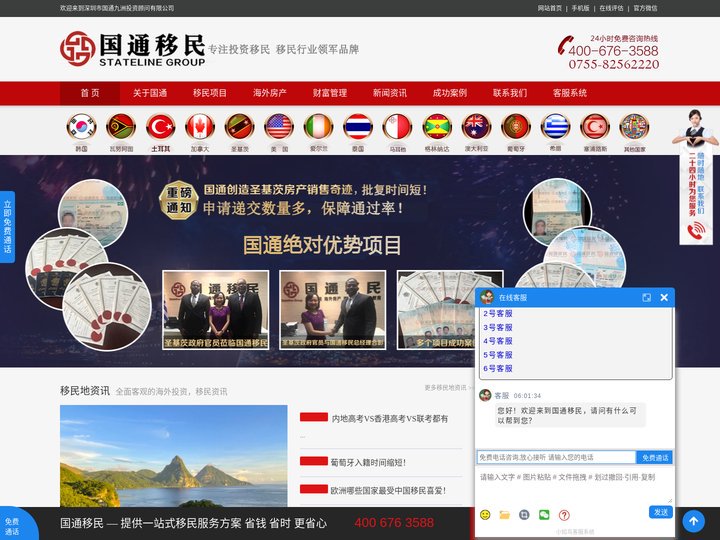
Task: Open the 财富管理 menu item
Action: click(x=330, y=93)
